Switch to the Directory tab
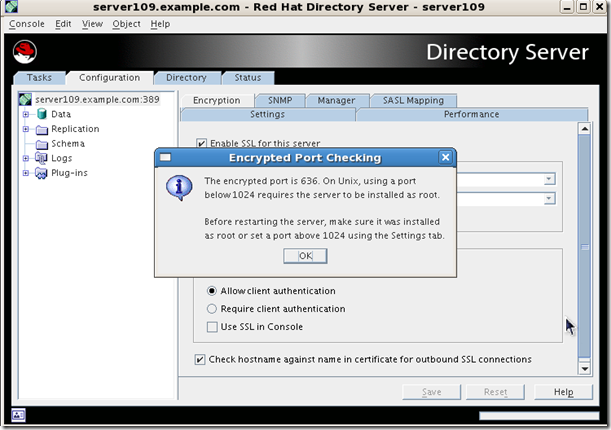 coord(186,78)
